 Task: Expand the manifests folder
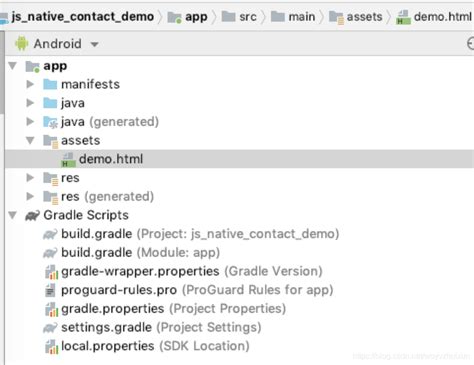30,84
